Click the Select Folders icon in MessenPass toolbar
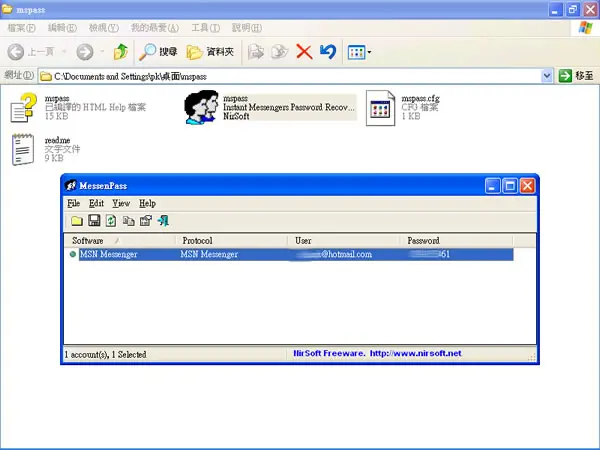The height and width of the screenshot is (450, 600). (77, 221)
